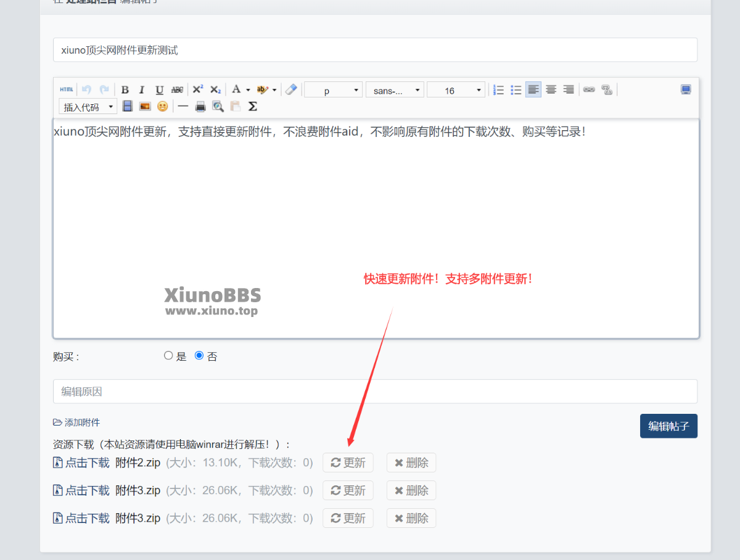Apply bold formatting
The height and width of the screenshot is (560, 740).
[125, 90]
